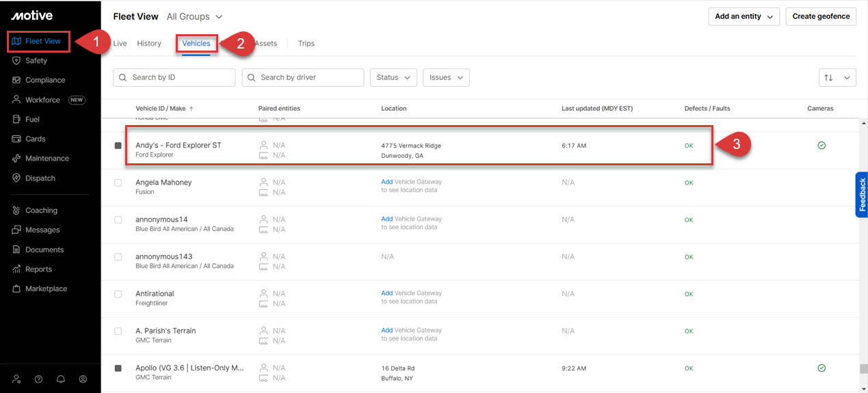Switch to the Trips tab
This screenshot has width=868, height=393.
306,44
